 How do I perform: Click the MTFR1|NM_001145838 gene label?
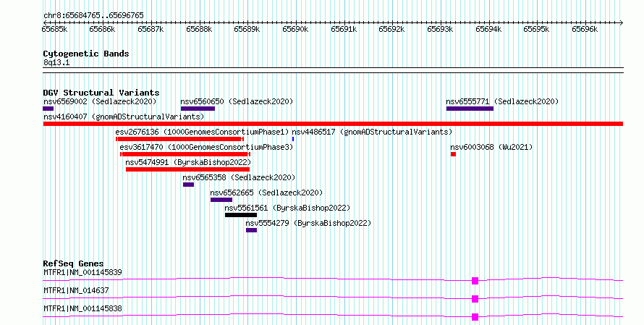click(x=82, y=308)
